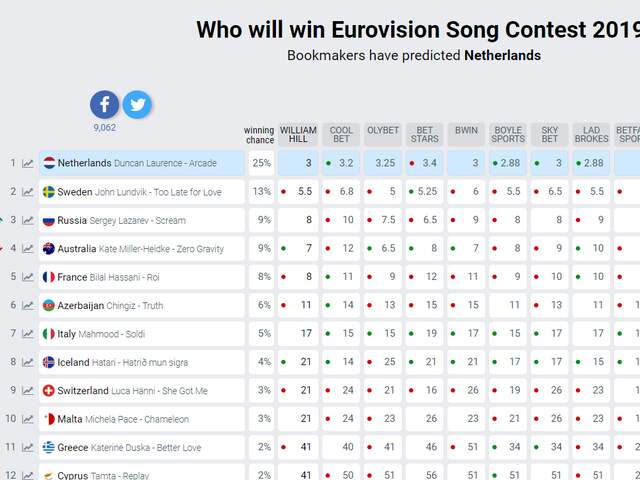This screenshot has width=640, height=480.
Task: Open odds history chart for Switzerland
Action: (x=28, y=391)
